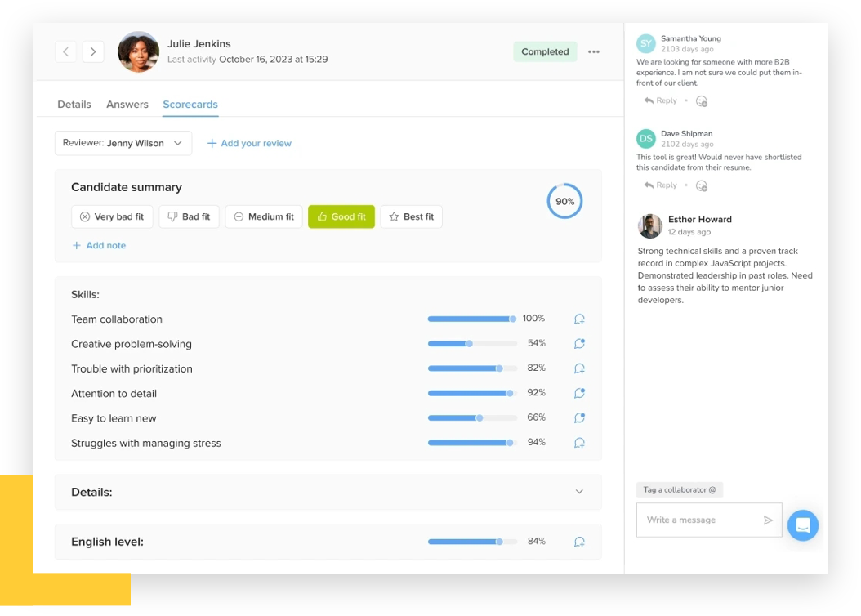
Task: Open the Reviewer Jenny Wilson dropdown
Action: (123, 143)
